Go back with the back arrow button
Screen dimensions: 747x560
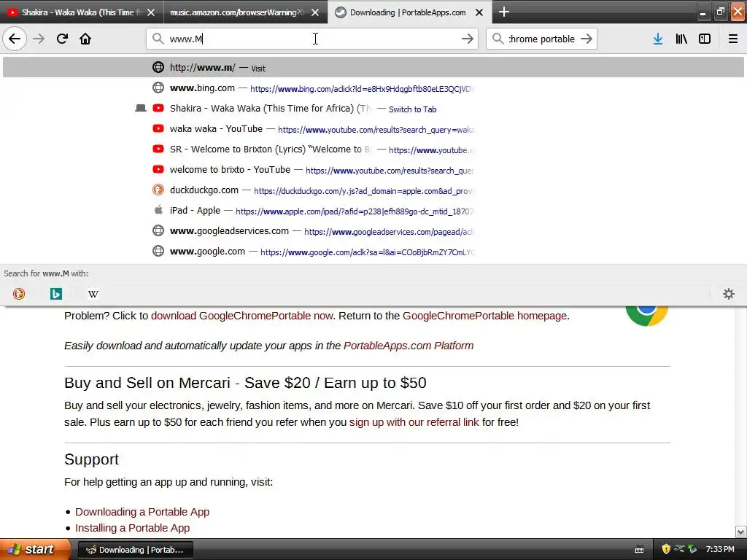click(x=15, y=39)
